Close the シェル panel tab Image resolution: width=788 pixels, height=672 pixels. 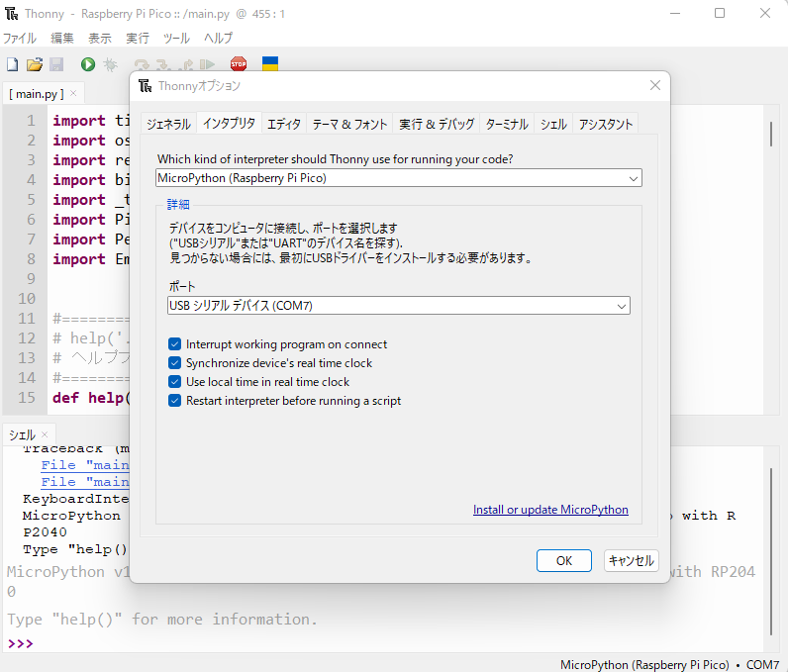(45, 434)
